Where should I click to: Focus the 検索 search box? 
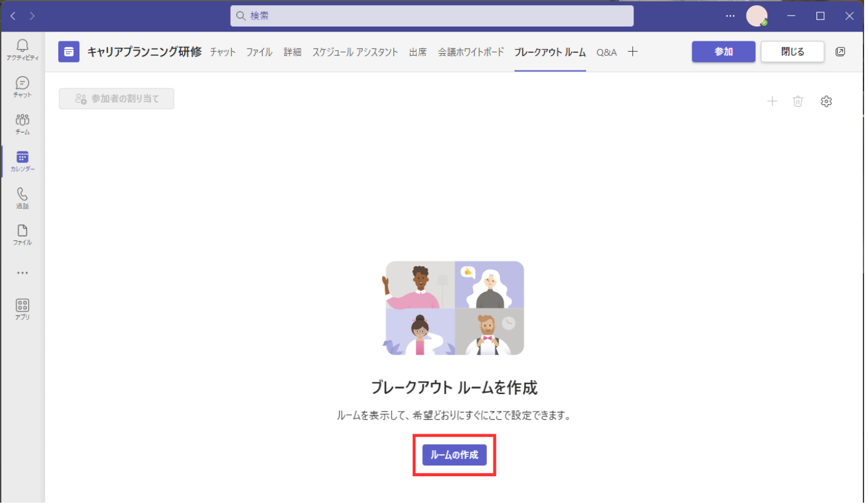(x=432, y=16)
